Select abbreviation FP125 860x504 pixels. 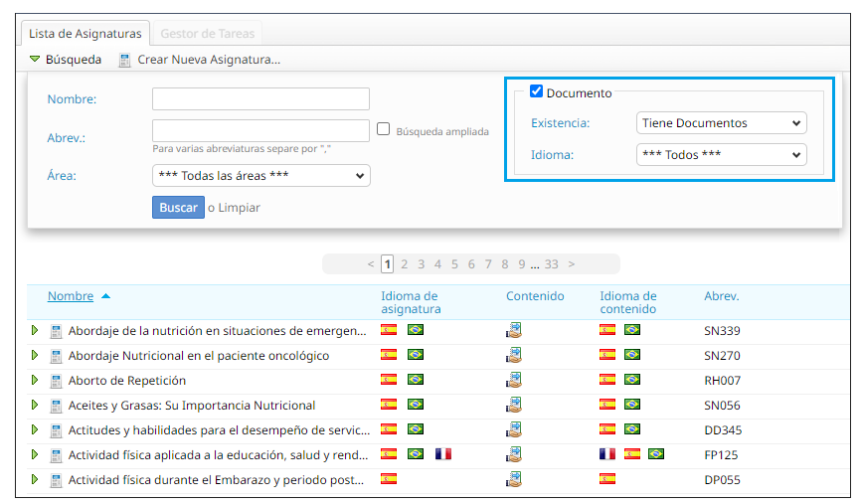(721, 455)
